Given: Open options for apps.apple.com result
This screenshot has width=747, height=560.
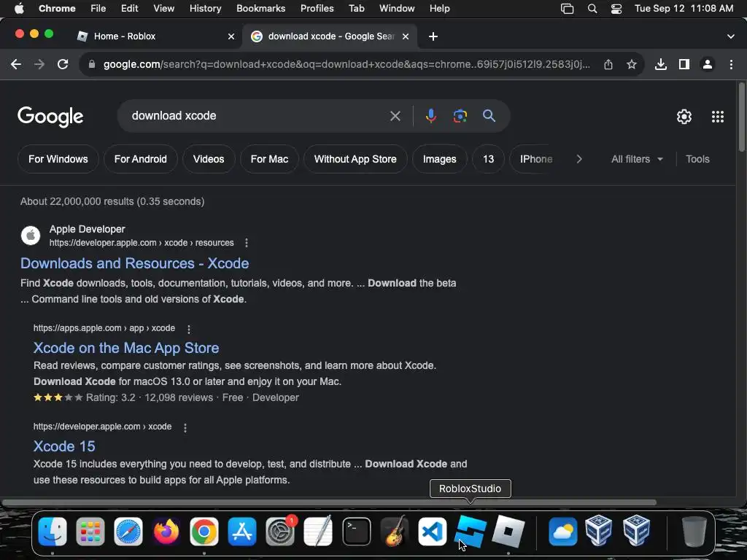Looking at the screenshot, I should coord(189,329).
